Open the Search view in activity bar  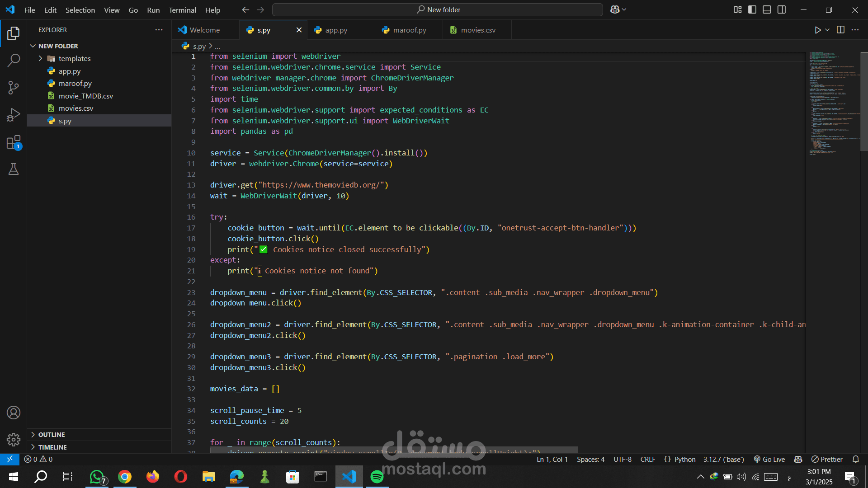coord(14,60)
